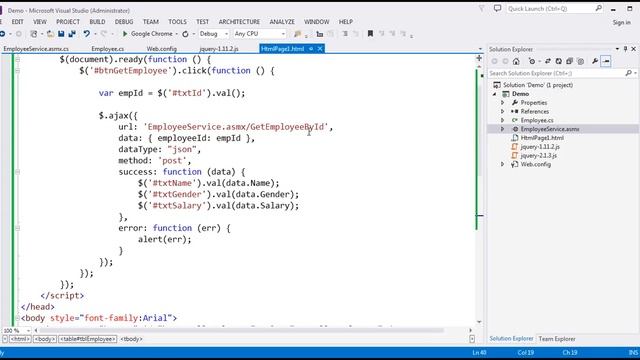Toggle the Show All Files icon
Viewport: 640px width, 360px height.
(x=580, y=61)
